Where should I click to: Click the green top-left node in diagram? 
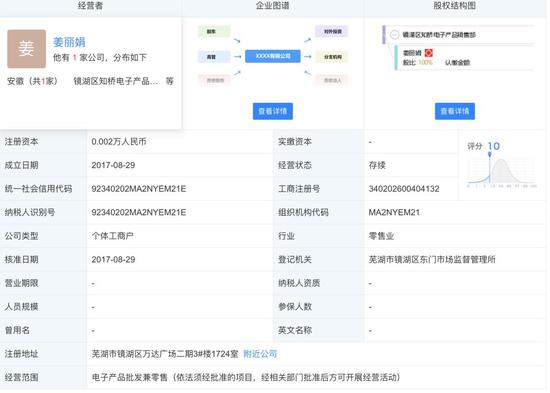pos(214,32)
